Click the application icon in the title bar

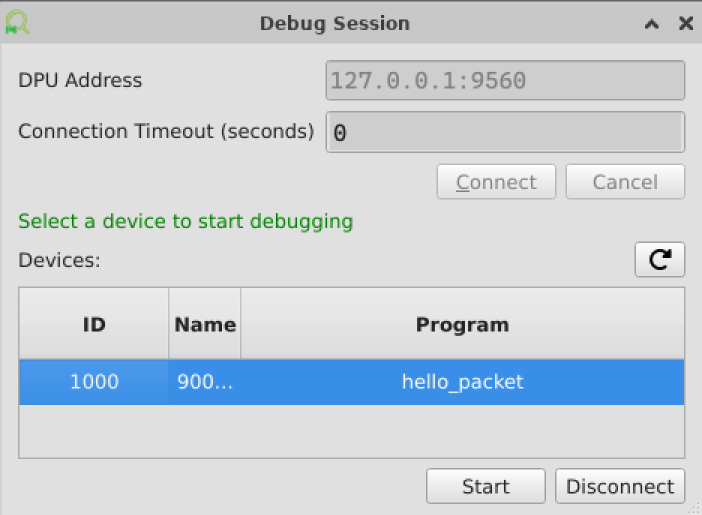click(18, 22)
